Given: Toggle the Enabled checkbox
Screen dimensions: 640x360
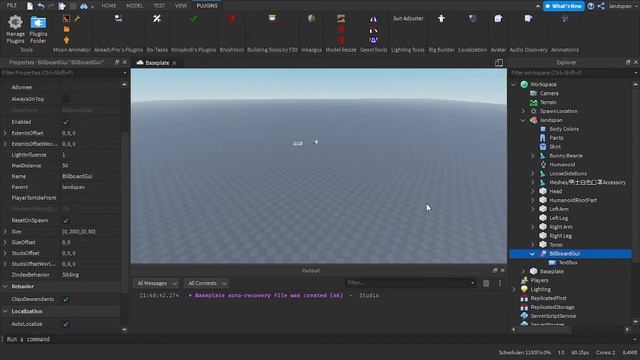Looking at the screenshot, I should 66,122.
